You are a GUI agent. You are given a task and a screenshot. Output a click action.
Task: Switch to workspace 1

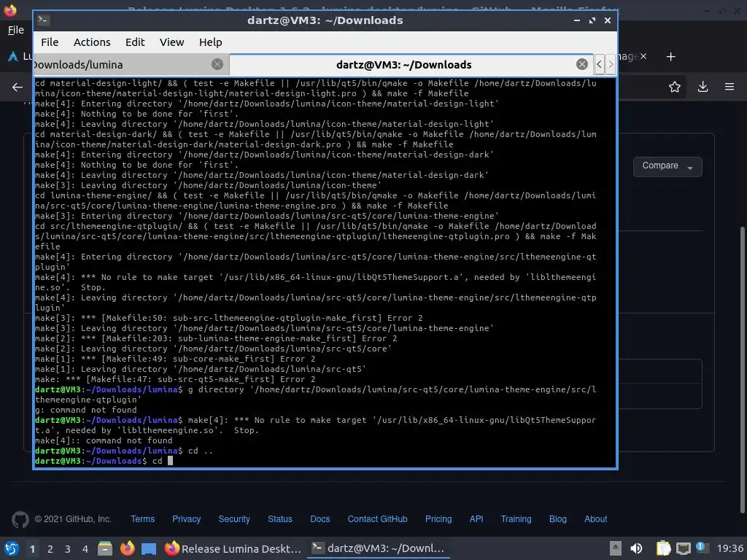point(32,549)
